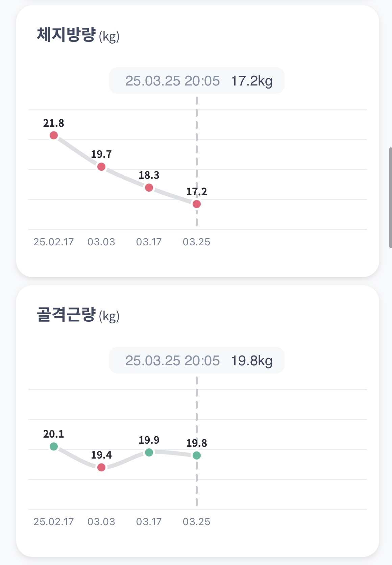This screenshot has height=565, width=392.
Task: Click 03.03 date label in 체지방량 chart
Action: click(101, 242)
